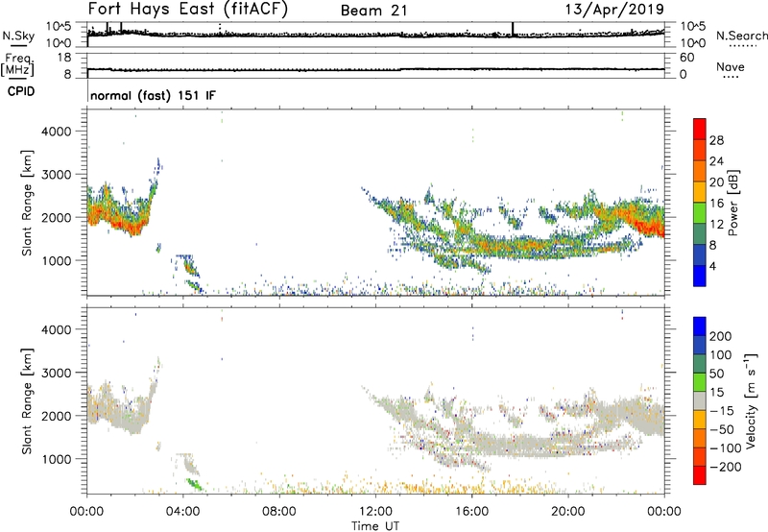768x532 pixels.
Task: Click the 'Slant Range [km]' label of velocity panel
Action: pyautogui.click(x=27, y=401)
